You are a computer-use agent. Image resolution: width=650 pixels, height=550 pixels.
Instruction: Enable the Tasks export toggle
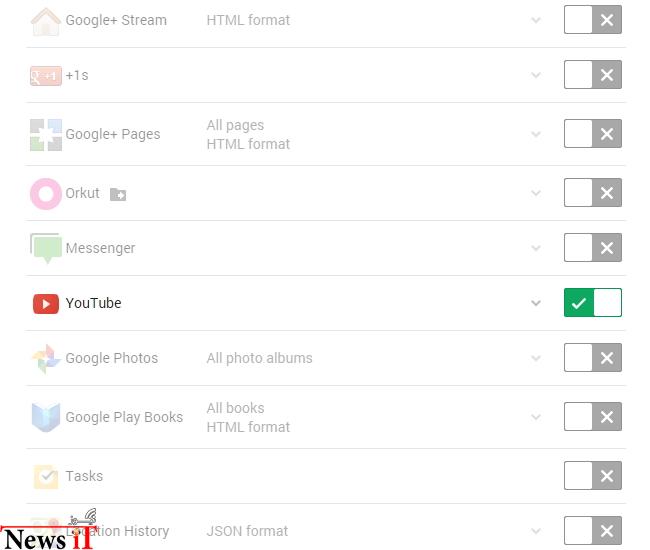(x=593, y=475)
